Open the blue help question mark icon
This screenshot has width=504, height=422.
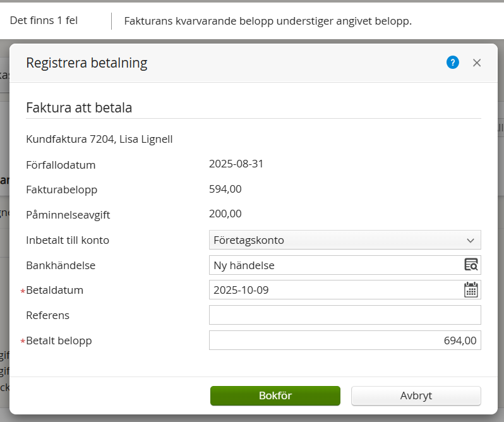(452, 63)
